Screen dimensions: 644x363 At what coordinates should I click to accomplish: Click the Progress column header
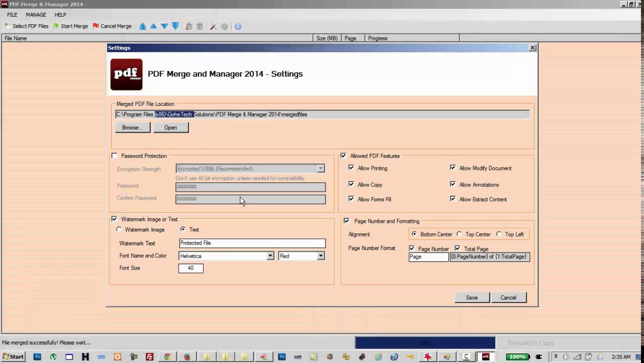pos(413,38)
